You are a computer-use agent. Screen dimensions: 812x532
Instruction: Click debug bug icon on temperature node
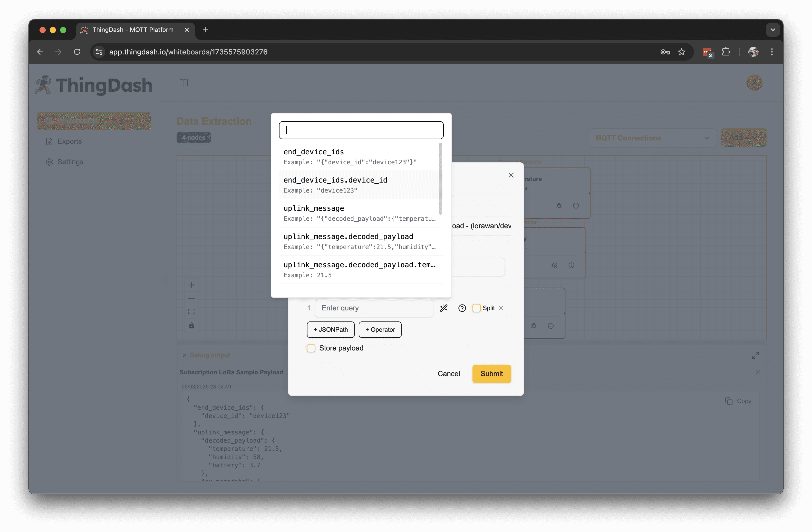pos(559,206)
